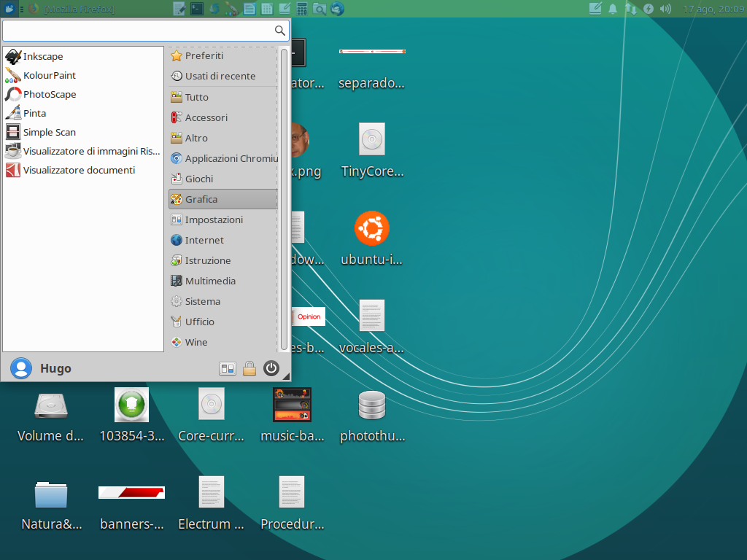Open the Applicazioni Chromium category
Screen dimensions: 747x560
[223, 158]
